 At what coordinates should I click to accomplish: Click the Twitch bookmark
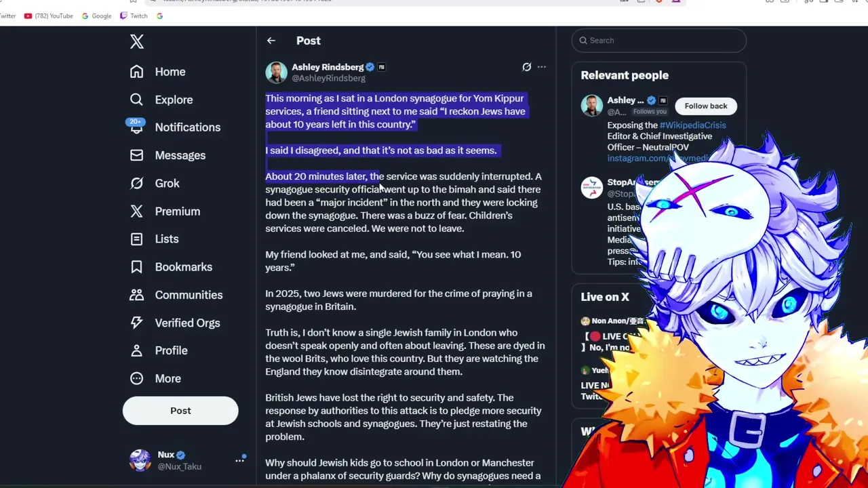click(134, 16)
